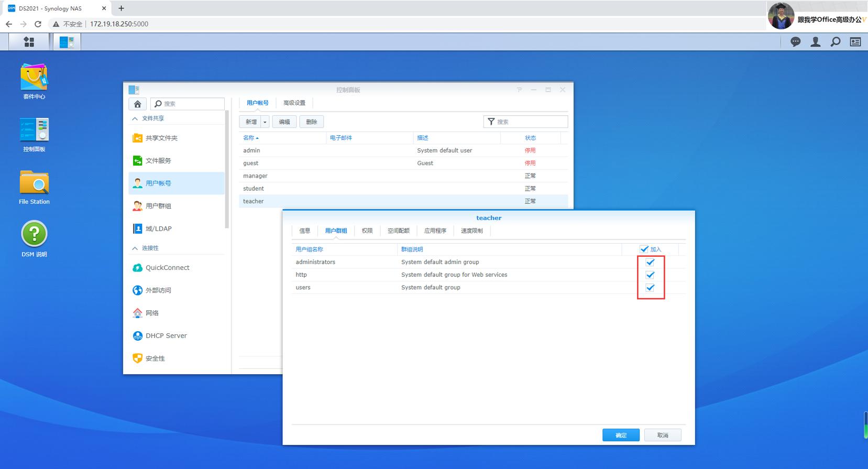Click the Control Panel home icon
Viewport: 868px width, 469px height.
point(137,104)
